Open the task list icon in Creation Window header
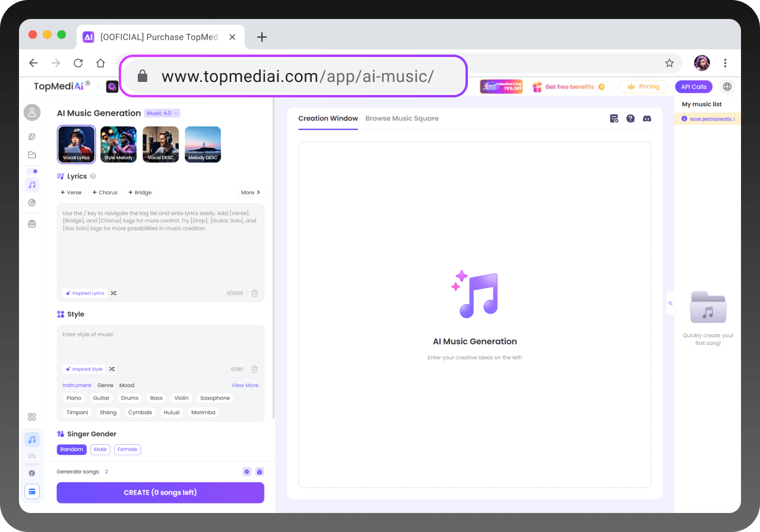This screenshot has width=760, height=532. (615, 119)
